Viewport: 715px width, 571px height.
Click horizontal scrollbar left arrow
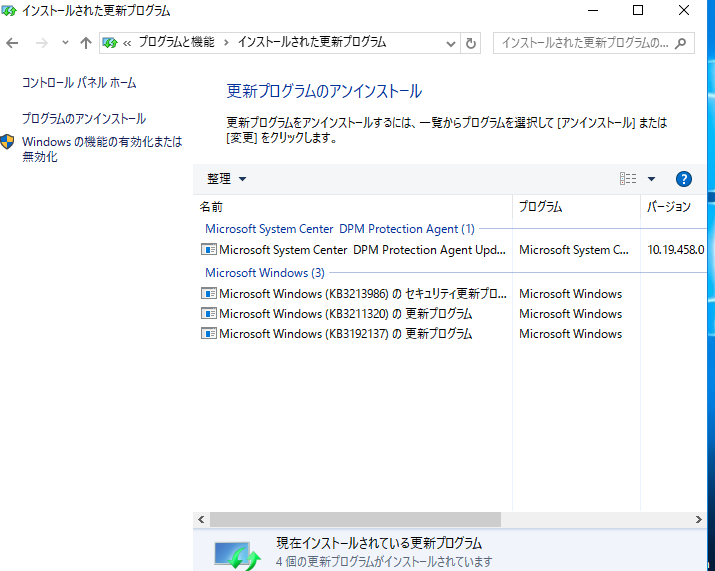(201, 519)
